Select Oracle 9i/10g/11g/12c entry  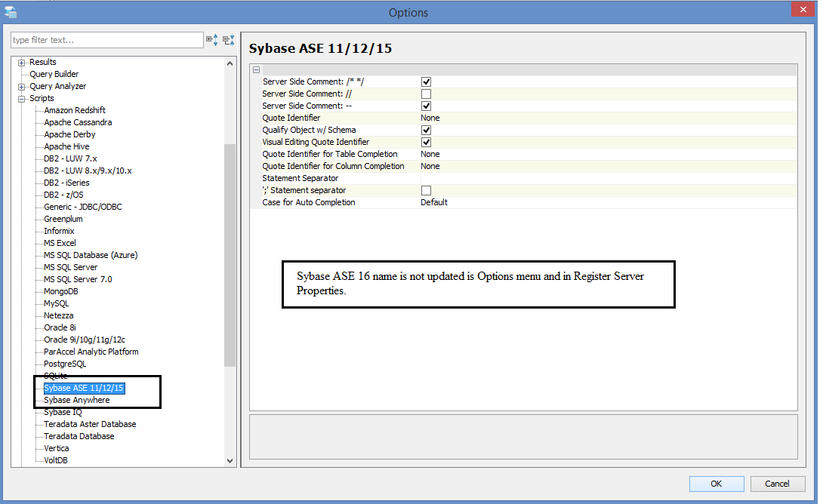[85, 340]
